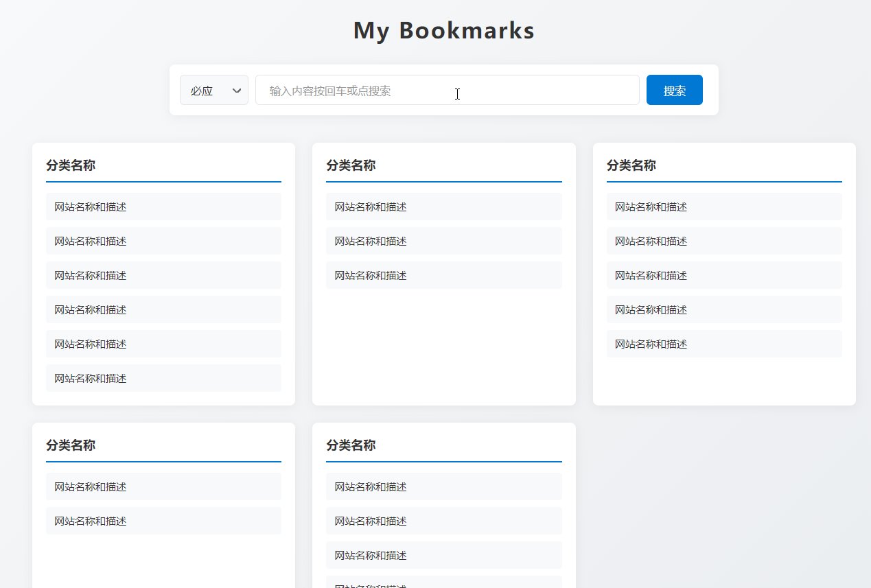Open fifth link in top-right category card
Screen dimensions: 871x588
[723, 344]
